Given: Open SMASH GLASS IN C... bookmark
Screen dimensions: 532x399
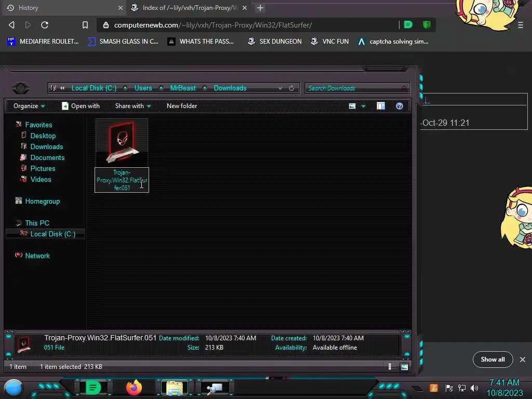Looking at the screenshot, I should pyautogui.click(x=123, y=42).
